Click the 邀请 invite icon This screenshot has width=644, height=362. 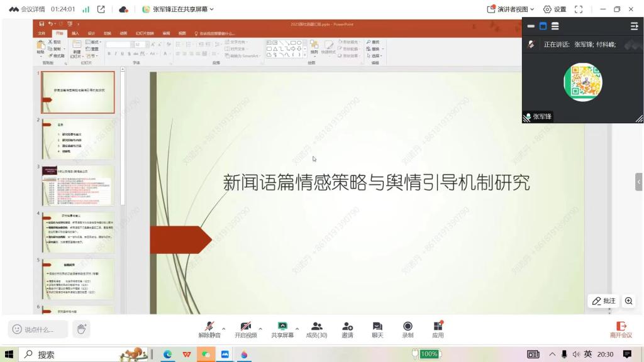347,329
